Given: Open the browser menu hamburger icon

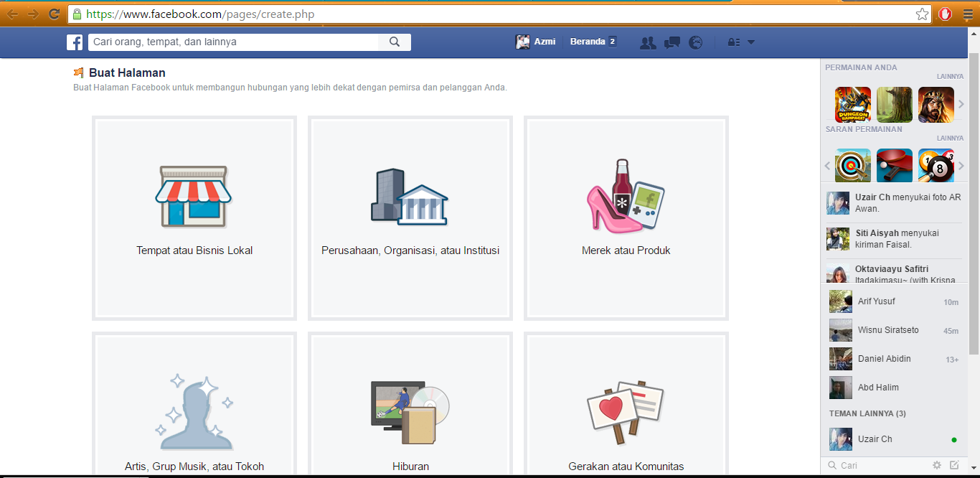Looking at the screenshot, I should [967, 14].
